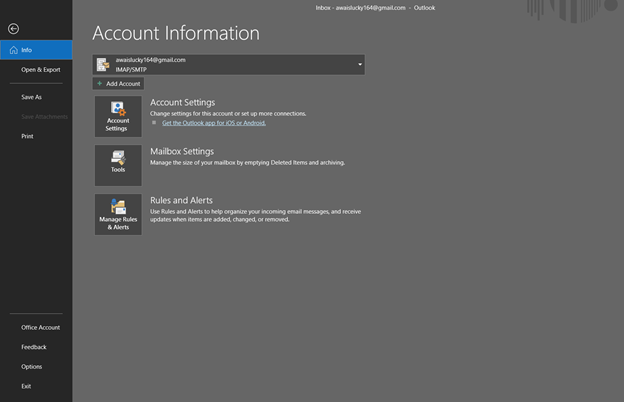Open the Mailbox Tools button
This screenshot has width=624, height=402.
[x=118, y=165]
